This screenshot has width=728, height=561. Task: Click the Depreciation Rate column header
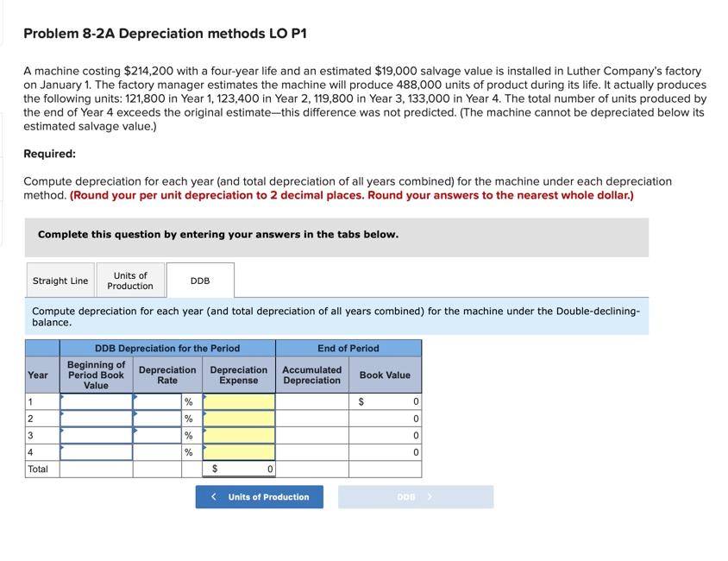pyautogui.click(x=167, y=375)
